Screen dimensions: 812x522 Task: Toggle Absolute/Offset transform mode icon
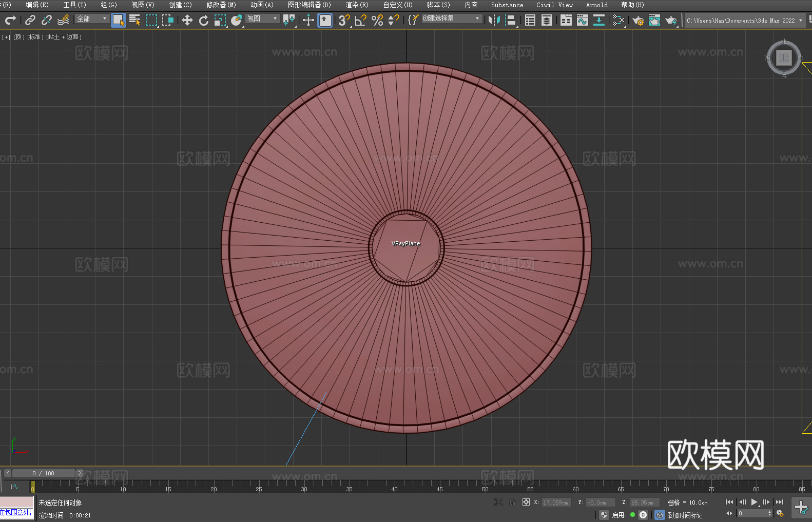tap(526, 502)
